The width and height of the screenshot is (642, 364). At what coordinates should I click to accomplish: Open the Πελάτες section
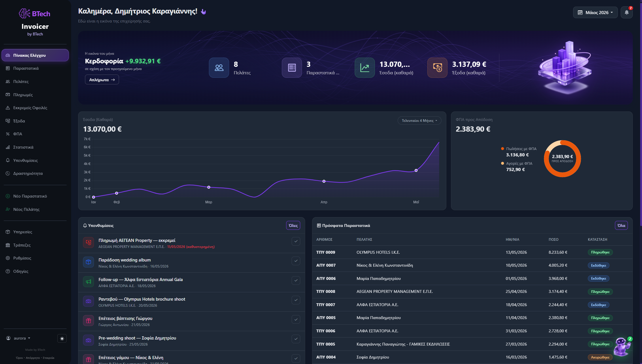[35, 81]
